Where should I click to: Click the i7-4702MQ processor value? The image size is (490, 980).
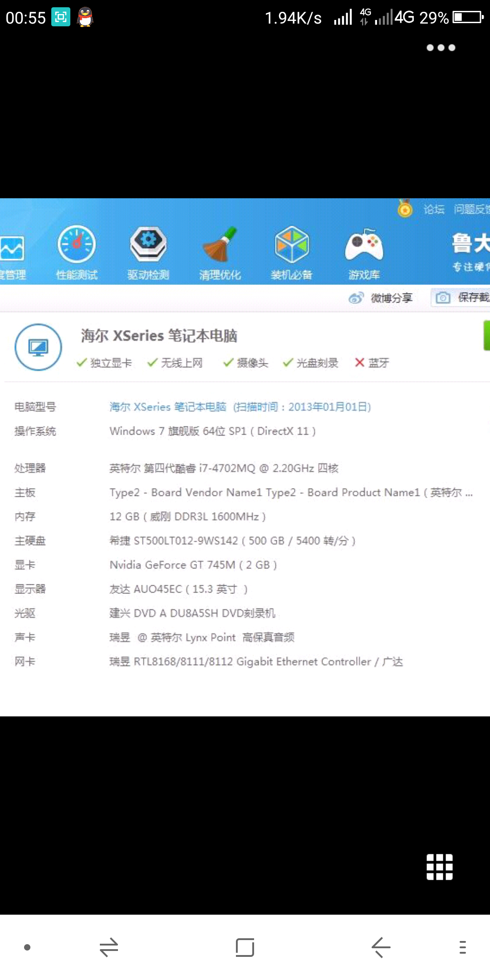(224, 468)
